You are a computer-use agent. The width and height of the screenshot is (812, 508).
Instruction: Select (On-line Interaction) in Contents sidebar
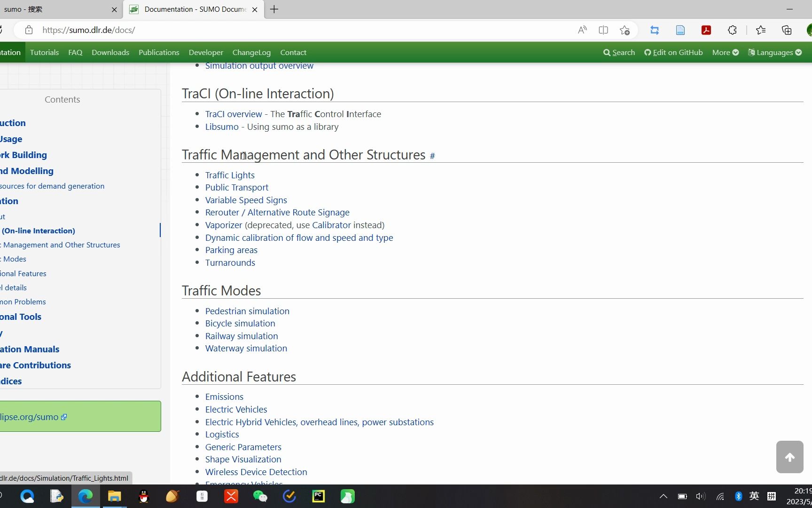point(38,230)
